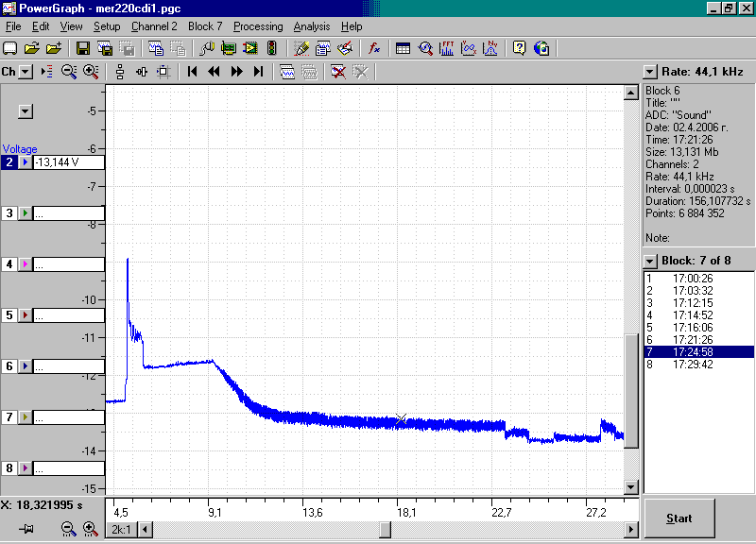This screenshot has width=756, height=544.
Task: Click the traffic light icon
Action: 272,48
